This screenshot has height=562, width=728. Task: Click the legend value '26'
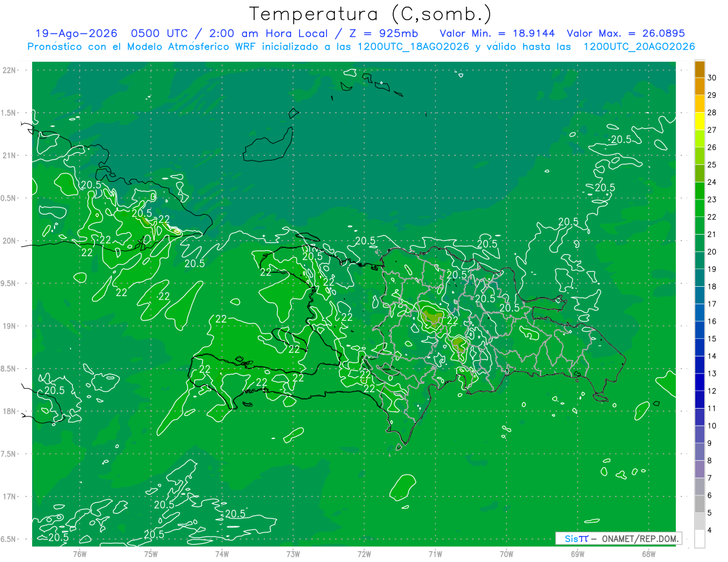click(x=712, y=147)
